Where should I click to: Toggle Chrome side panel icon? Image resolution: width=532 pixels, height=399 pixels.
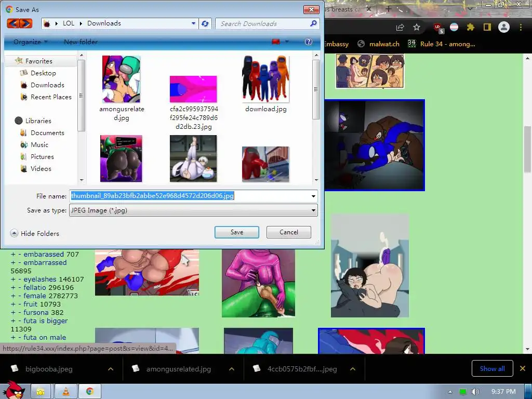(x=487, y=27)
